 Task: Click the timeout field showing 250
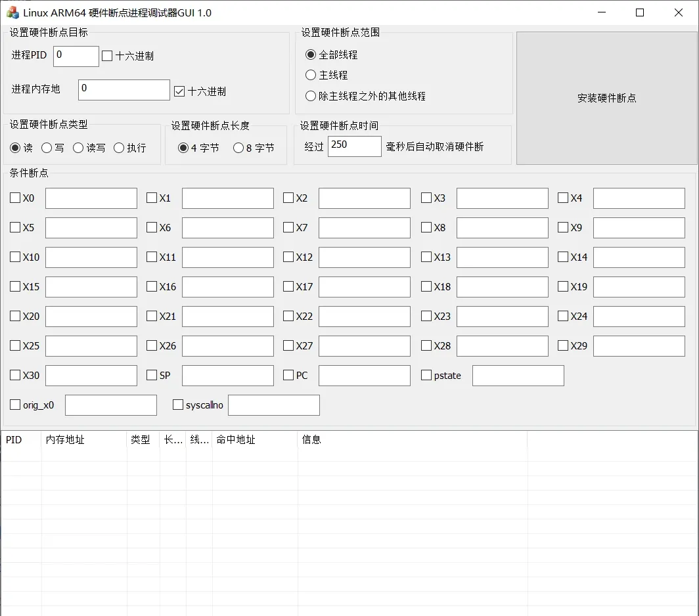[x=354, y=146]
